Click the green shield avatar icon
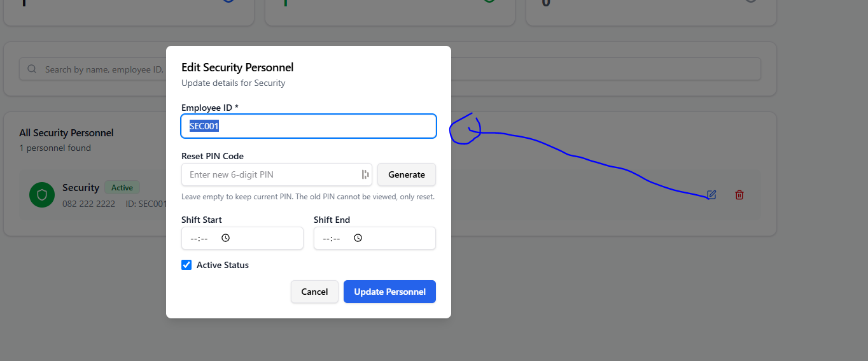 [x=42, y=194]
